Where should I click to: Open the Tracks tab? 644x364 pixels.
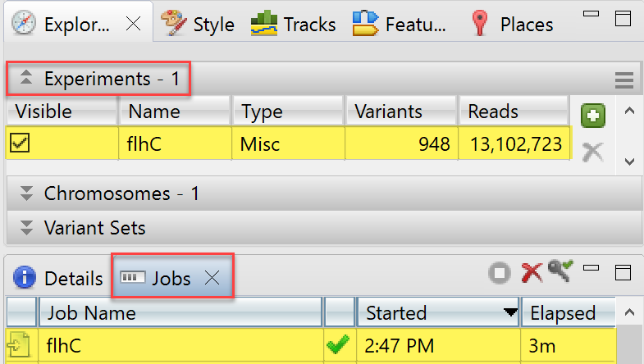pos(295,24)
